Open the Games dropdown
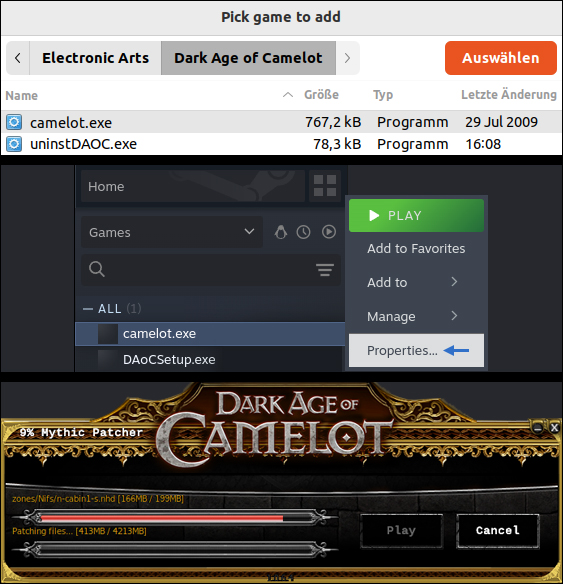 172,232
